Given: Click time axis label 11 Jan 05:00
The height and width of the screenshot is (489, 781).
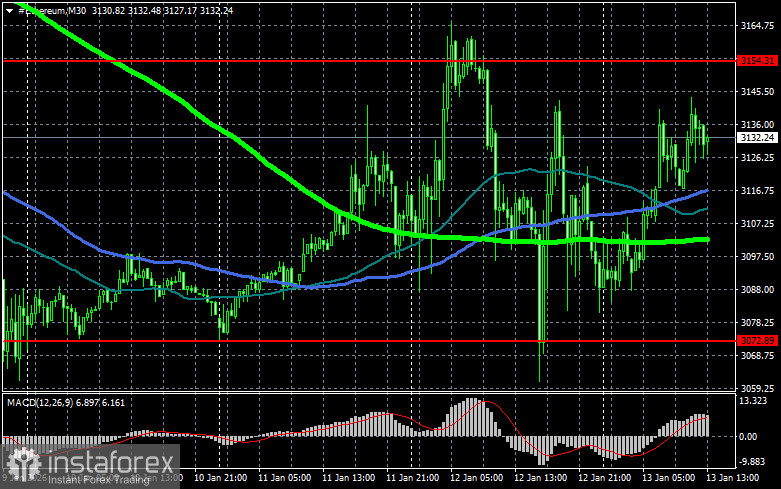Looking at the screenshot, I should (284, 478).
